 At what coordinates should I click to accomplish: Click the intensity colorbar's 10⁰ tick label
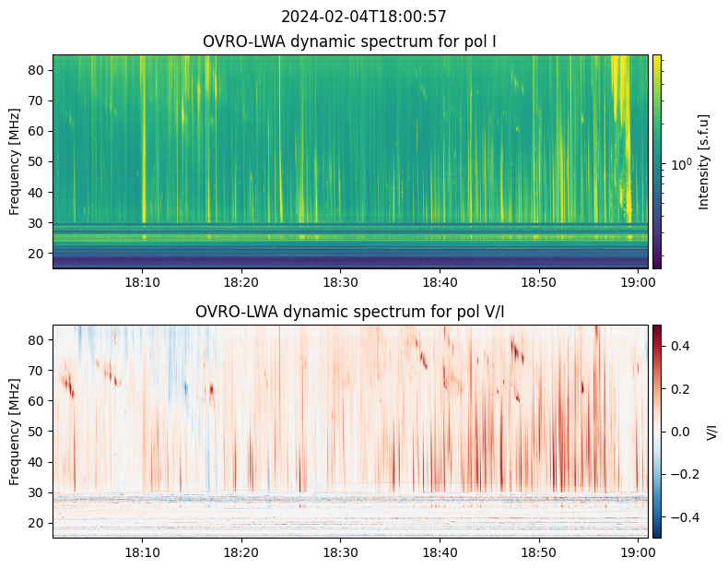[x=680, y=165]
